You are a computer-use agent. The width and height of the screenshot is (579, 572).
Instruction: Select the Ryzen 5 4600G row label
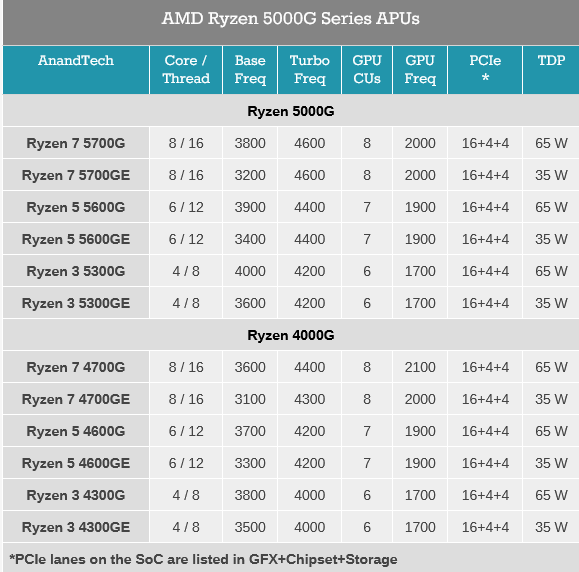(76, 431)
